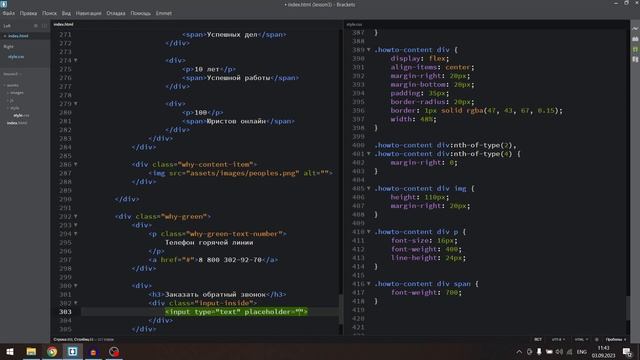Click ENG language indicator
This screenshot has width=640, height=360.
pos(582,352)
